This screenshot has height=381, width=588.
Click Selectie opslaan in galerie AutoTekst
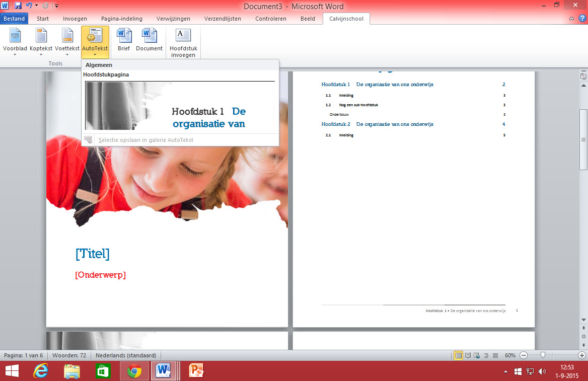pos(146,140)
